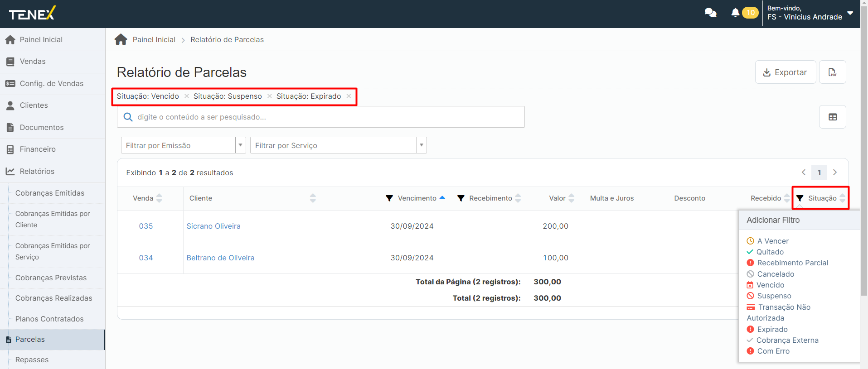The image size is (868, 369).
Task: Open Vencimento column filter funnel
Action: [x=389, y=198]
